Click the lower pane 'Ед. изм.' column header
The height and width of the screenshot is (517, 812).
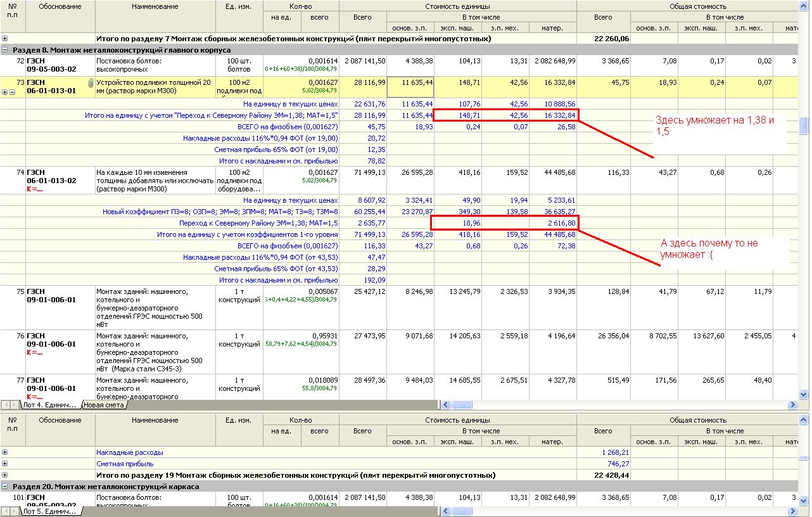pos(239,431)
